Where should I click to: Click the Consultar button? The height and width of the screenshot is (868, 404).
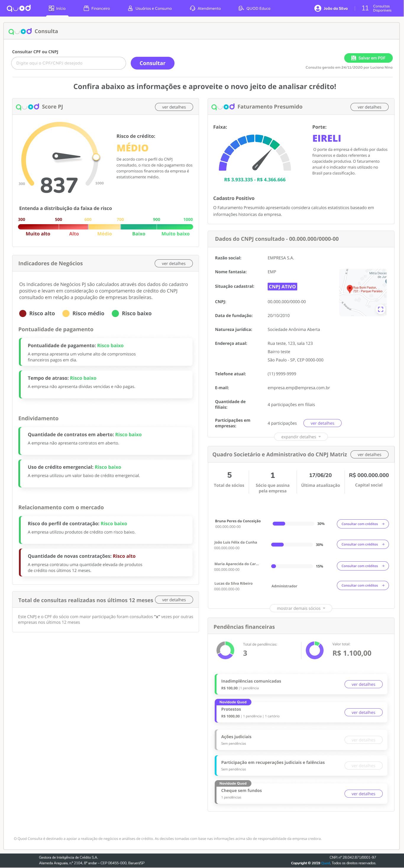pyautogui.click(x=152, y=63)
